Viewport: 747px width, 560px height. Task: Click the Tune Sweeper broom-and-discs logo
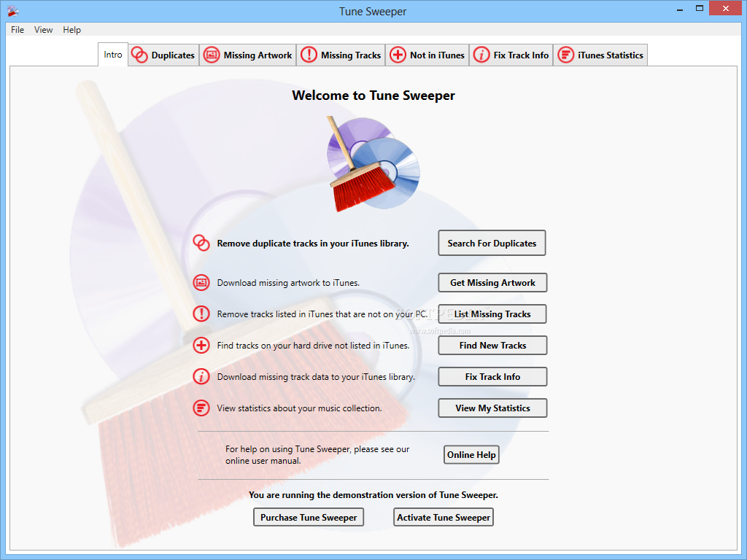pyautogui.click(x=373, y=164)
